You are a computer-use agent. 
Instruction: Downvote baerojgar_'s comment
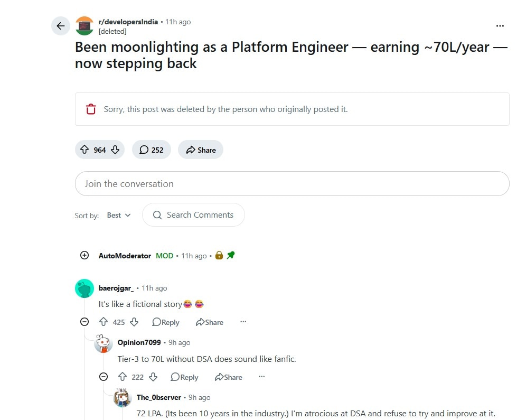click(x=134, y=322)
